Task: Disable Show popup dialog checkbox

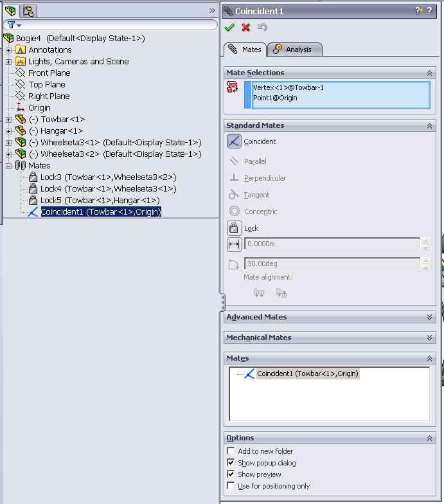Action: (x=231, y=463)
